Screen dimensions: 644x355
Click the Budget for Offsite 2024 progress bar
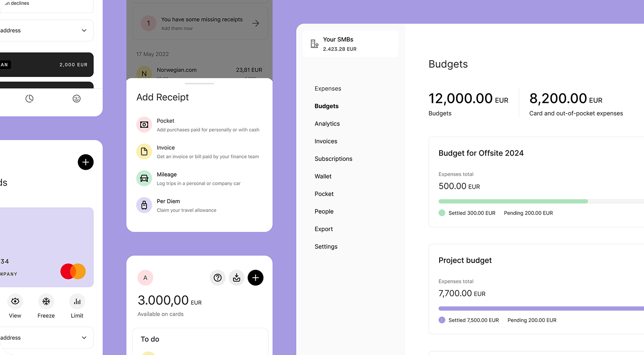(541, 201)
